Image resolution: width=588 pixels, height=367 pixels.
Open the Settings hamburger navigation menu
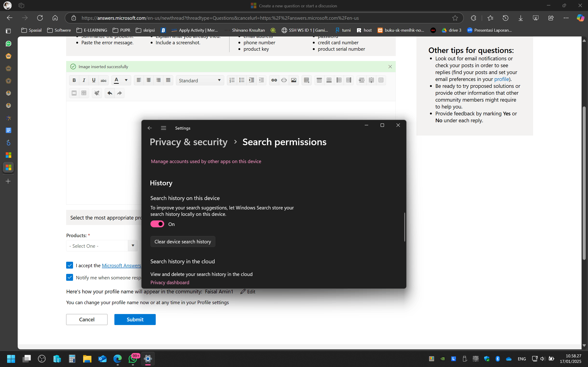coord(164,128)
